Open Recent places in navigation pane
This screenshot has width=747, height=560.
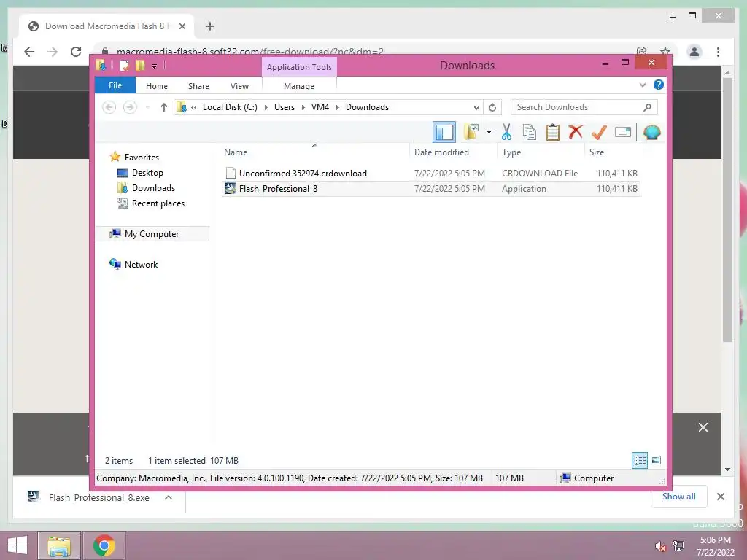[x=158, y=203]
